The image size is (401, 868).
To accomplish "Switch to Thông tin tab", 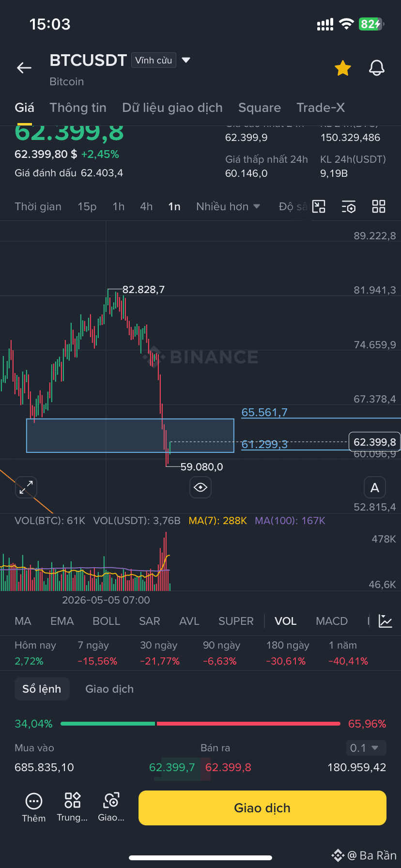I will tap(78, 108).
